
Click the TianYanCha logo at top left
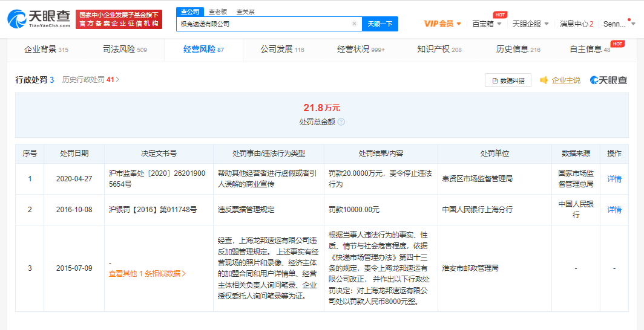39,19
